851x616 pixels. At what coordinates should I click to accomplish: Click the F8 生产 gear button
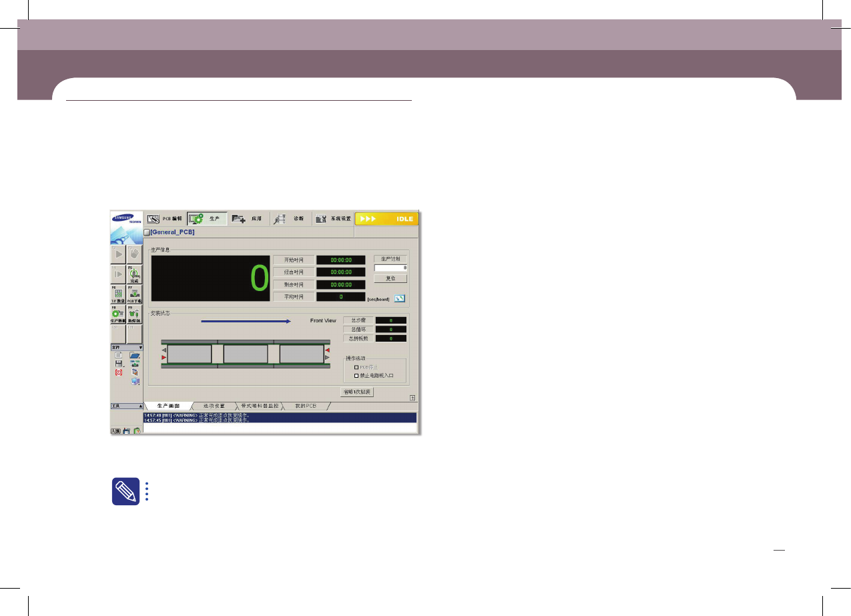click(118, 314)
